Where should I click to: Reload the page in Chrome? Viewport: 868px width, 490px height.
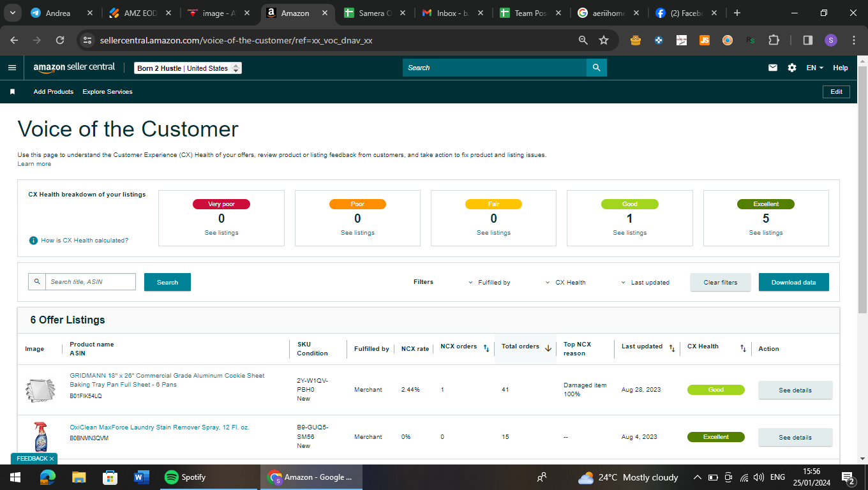click(60, 40)
